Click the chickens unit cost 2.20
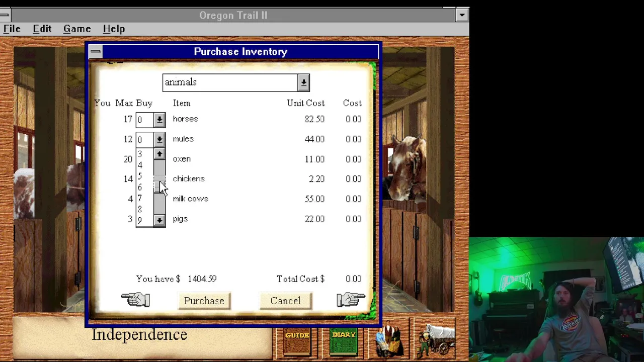Screen dimensions: 644x362 pyautogui.click(x=316, y=179)
